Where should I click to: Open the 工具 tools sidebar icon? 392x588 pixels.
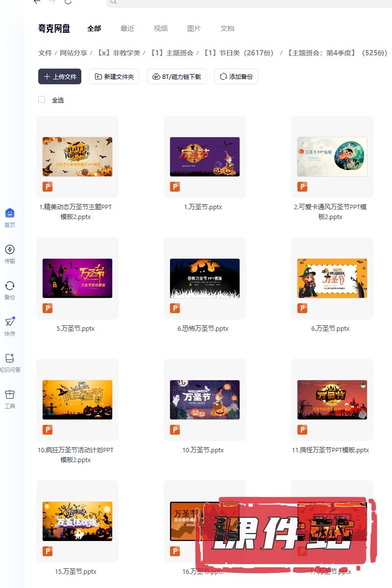(10, 394)
